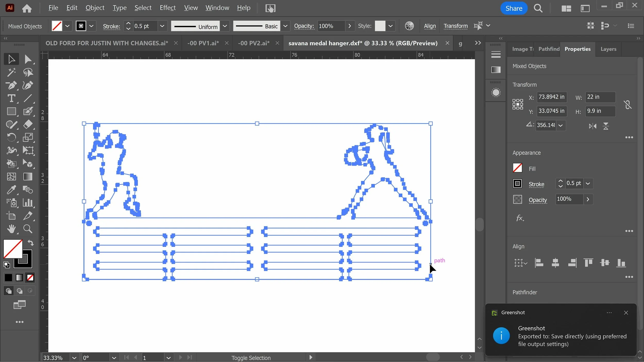Open the Effect menu
Viewport: 644px width, 362px height.
(167, 8)
